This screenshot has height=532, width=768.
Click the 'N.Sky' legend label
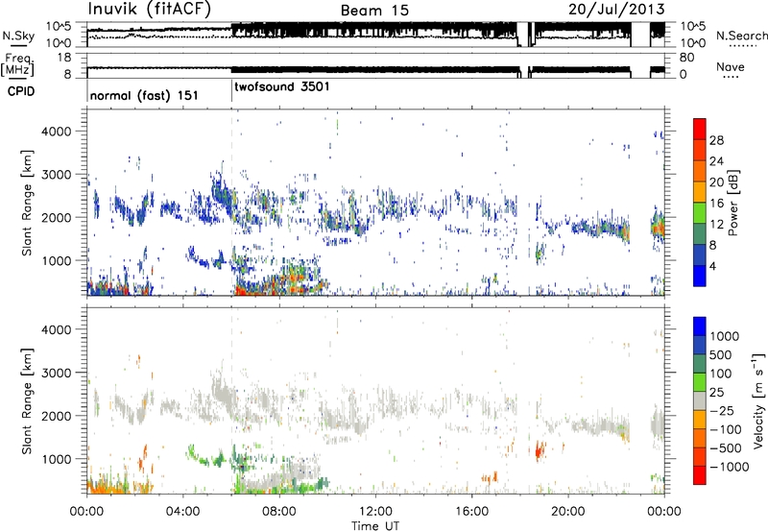tap(18, 36)
